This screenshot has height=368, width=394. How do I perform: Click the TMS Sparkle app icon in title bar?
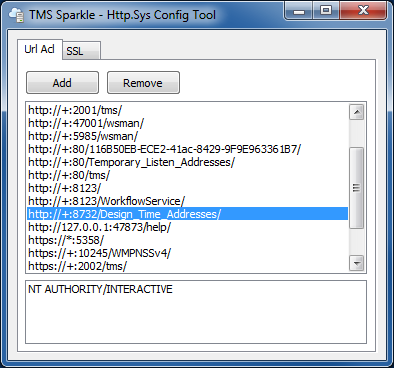point(17,15)
